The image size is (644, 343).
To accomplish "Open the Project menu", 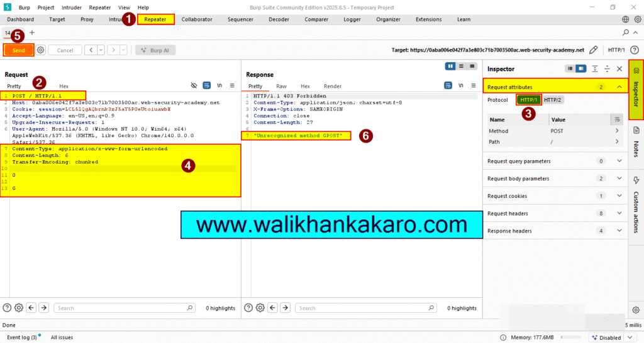I will (45, 8).
